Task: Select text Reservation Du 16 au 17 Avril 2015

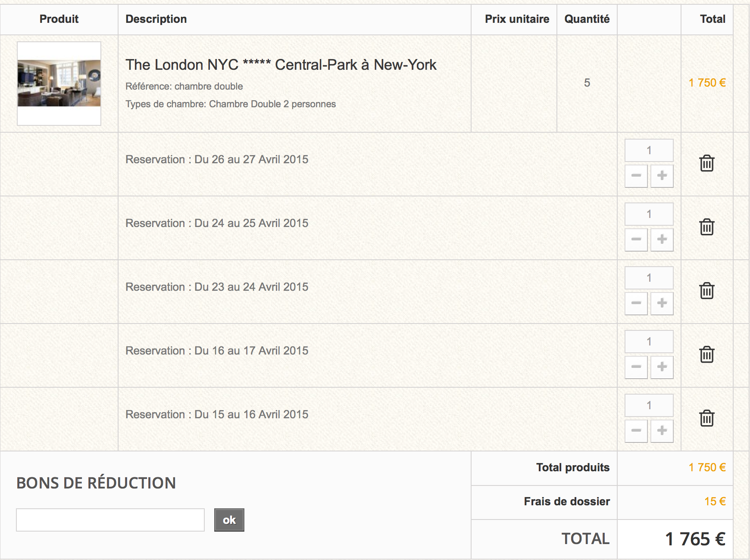Action: click(217, 351)
